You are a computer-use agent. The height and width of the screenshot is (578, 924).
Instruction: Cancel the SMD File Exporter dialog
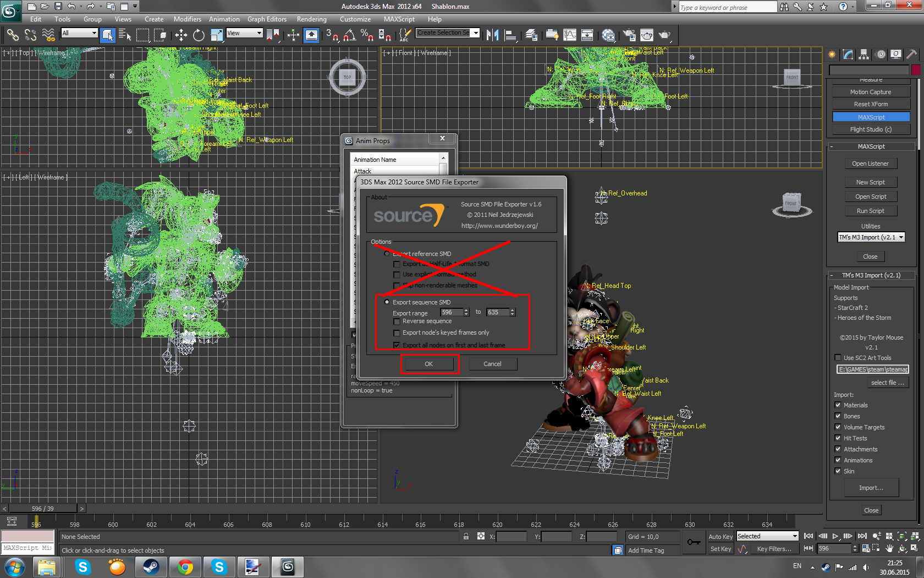click(493, 364)
